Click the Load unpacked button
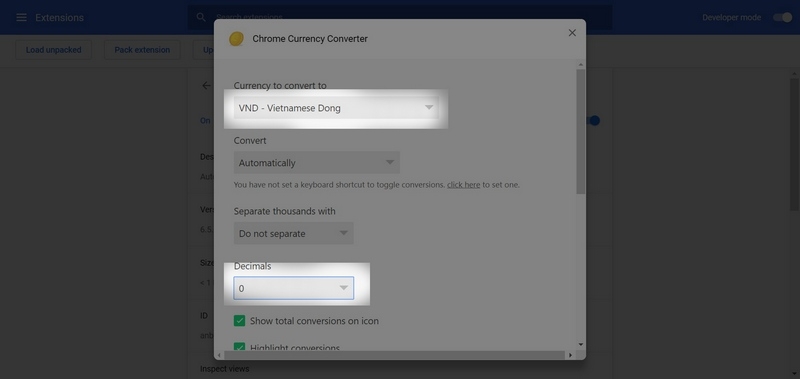Screen dimensions: 800x379 (54, 50)
